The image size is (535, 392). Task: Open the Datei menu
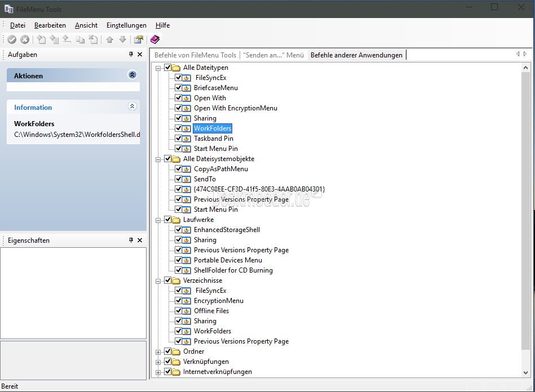click(x=17, y=25)
